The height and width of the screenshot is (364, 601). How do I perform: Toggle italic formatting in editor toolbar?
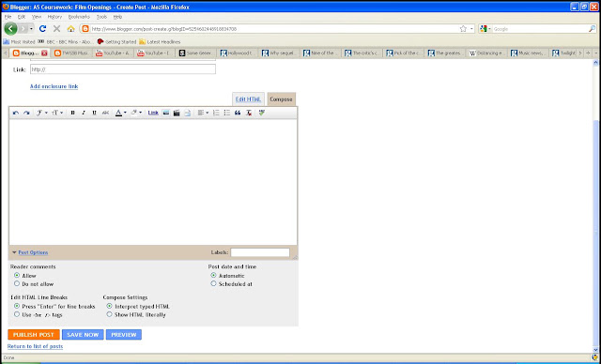click(x=84, y=113)
